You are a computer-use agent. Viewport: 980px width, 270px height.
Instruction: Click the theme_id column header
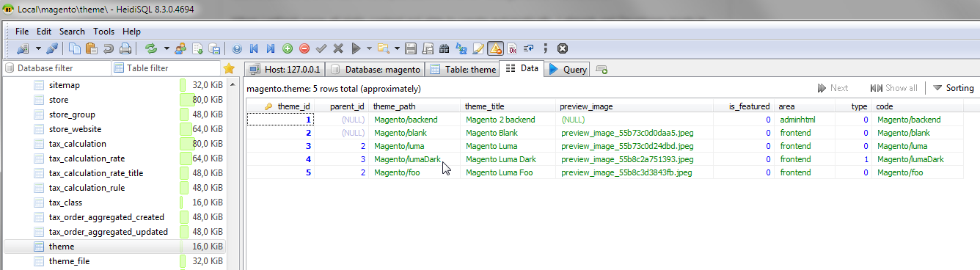click(x=281, y=106)
